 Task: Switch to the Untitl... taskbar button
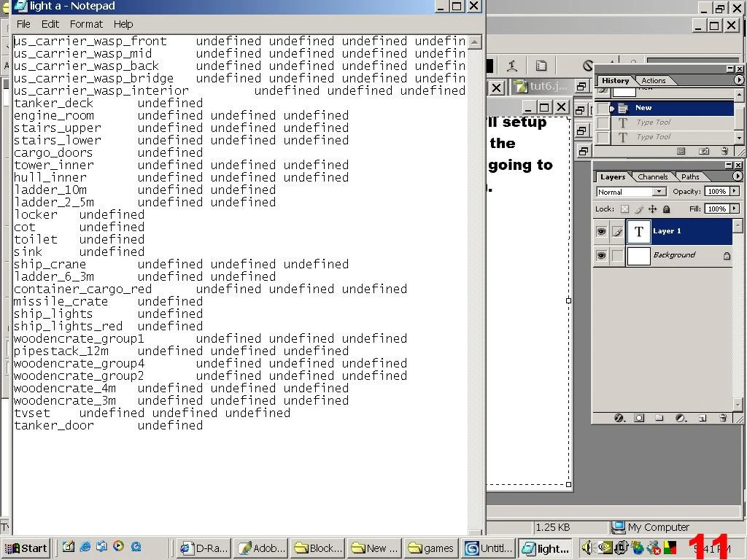(x=489, y=548)
